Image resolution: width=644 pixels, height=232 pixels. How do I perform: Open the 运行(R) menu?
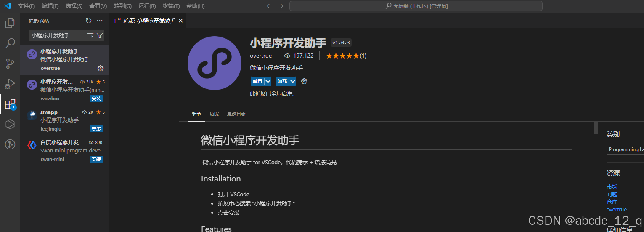point(147,6)
